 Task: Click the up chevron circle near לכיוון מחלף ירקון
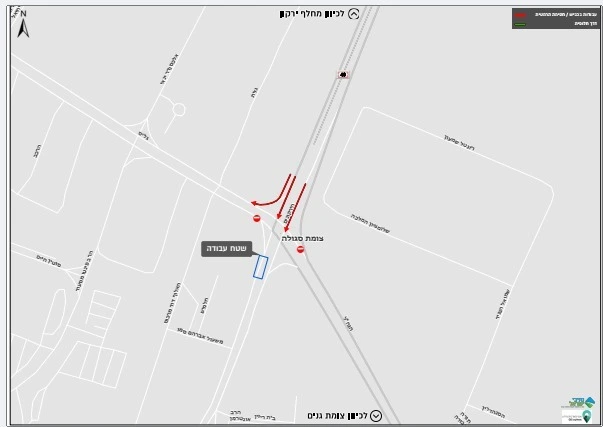coord(353,14)
